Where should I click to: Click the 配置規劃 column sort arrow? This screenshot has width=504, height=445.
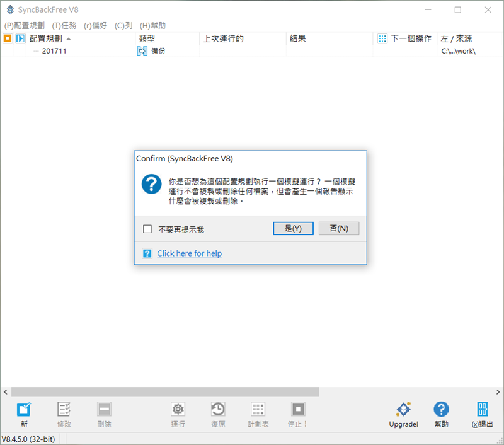[69, 39]
